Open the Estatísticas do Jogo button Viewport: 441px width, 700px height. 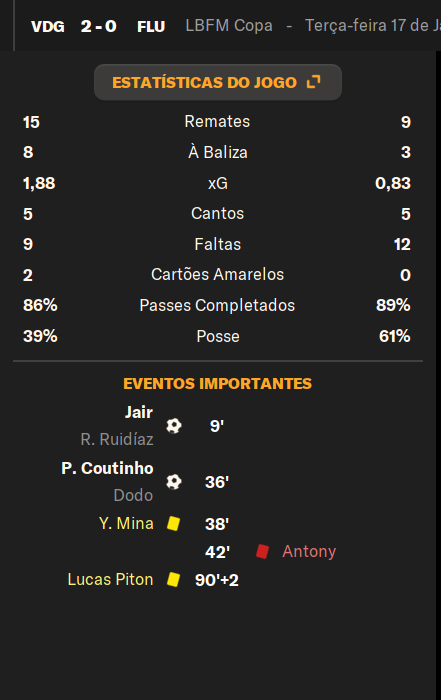coord(218,83)
